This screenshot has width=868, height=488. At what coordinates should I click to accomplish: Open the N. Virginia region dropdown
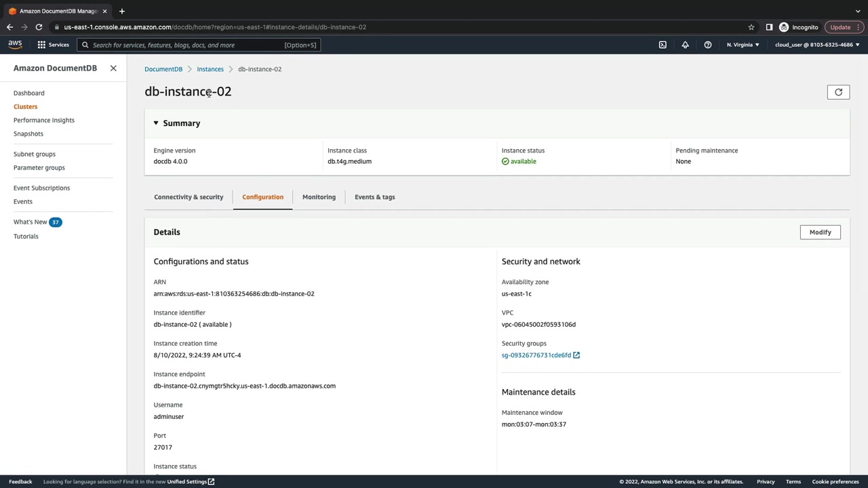point(743,45)
